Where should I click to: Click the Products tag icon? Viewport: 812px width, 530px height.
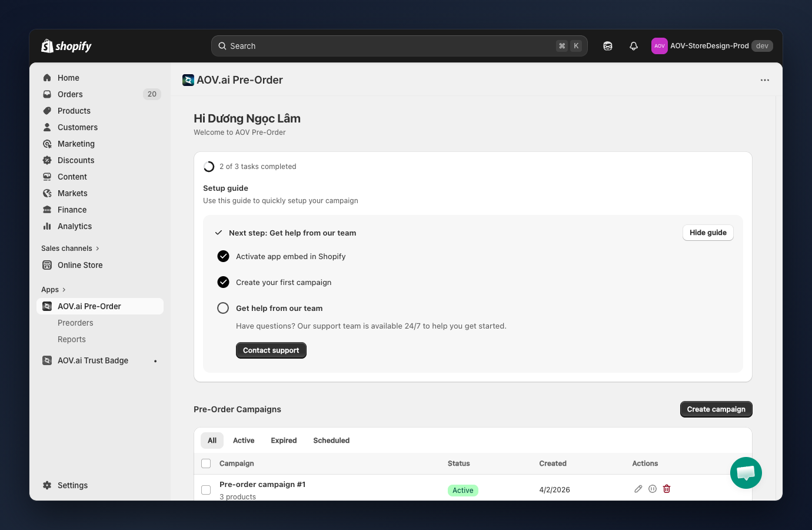pyautogui.click(x=47, y=111)
